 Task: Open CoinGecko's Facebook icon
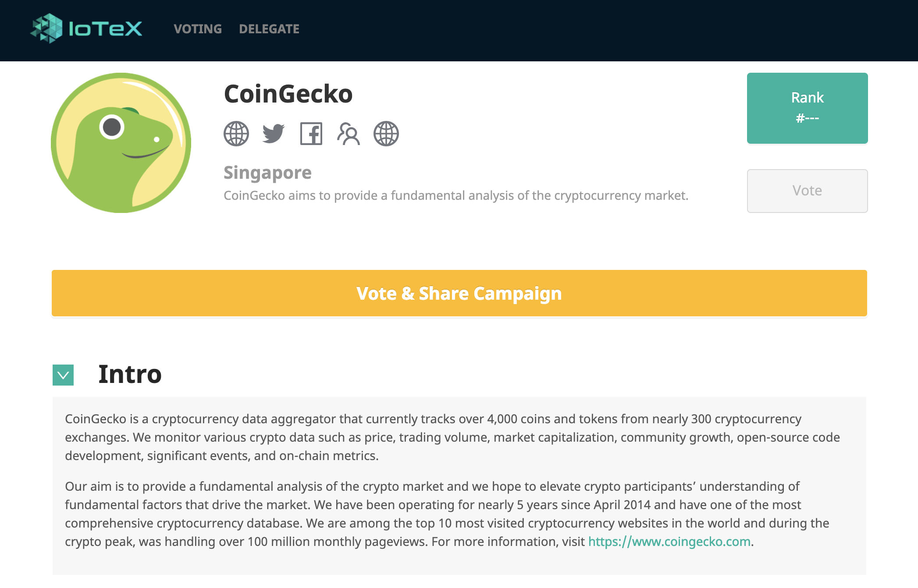click(311, 134)
